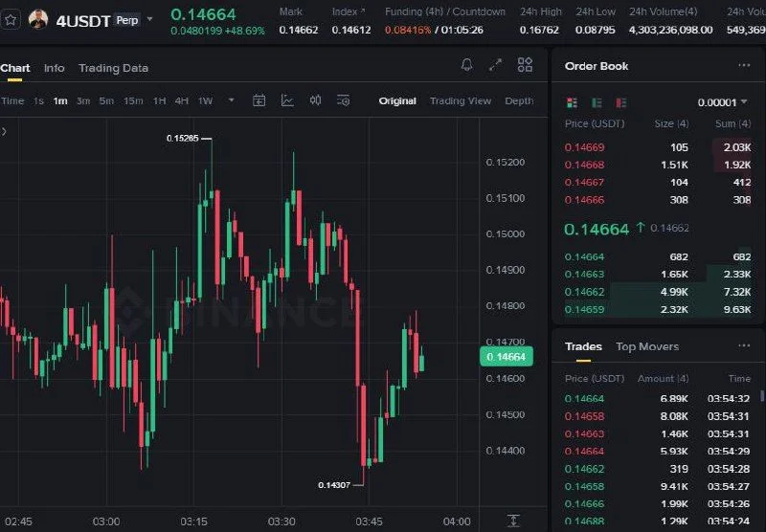This screenshot has height=532, width=766.
Task: Click last price 0.14664 in order book
Action: coord(597,229)
